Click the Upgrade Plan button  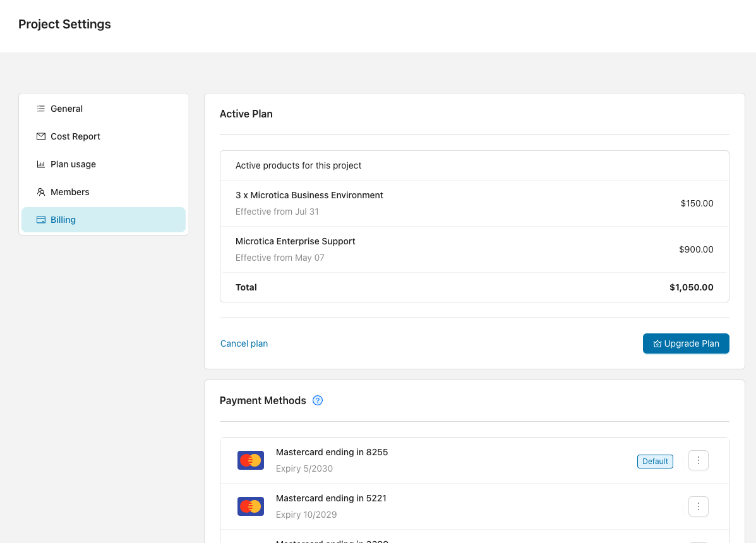click(686, 343)
